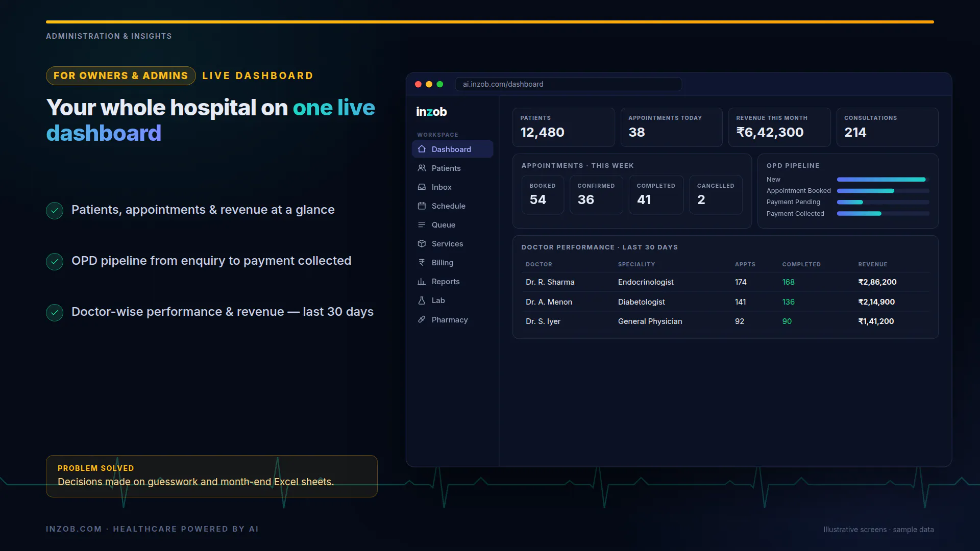980x551 pixels.
Task: Click the checkmark beside 'OPD pipeline from enquiry'
Action: pos(55,261)
